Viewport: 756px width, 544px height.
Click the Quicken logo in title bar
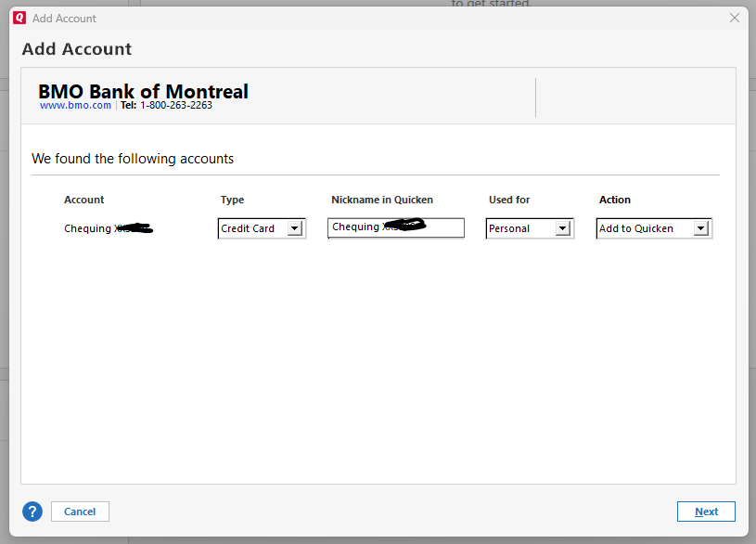19,18
